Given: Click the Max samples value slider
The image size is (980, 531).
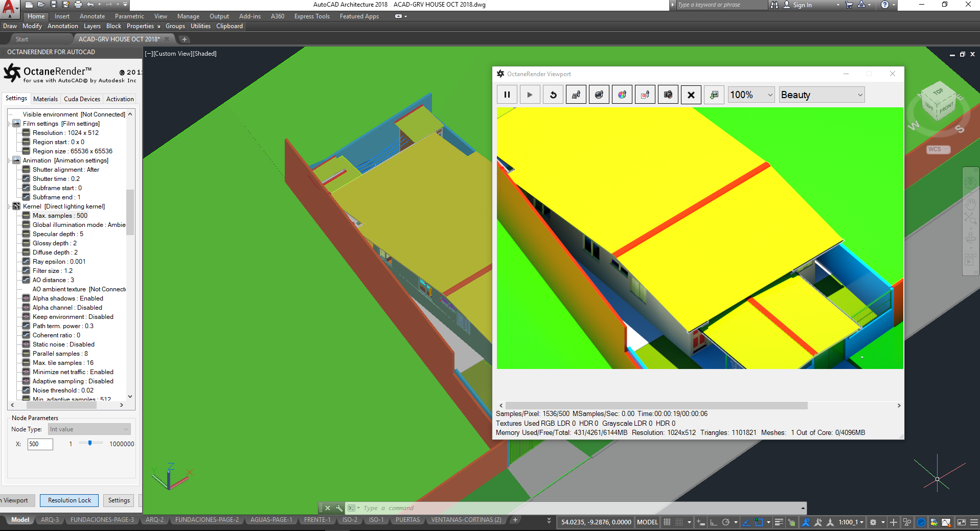Looking at the screenshot, I should pyautogui.click(x=90, y=444).
